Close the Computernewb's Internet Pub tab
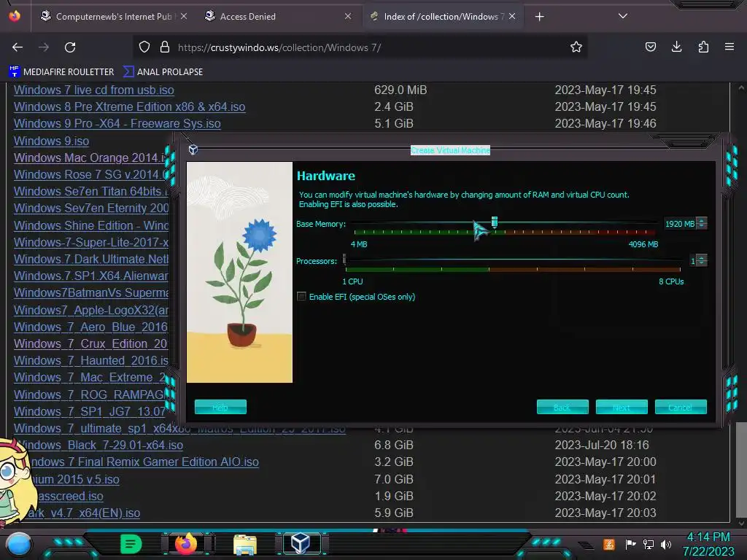The width and height of the screenshot is (747, 560). [x=184, y=16]
